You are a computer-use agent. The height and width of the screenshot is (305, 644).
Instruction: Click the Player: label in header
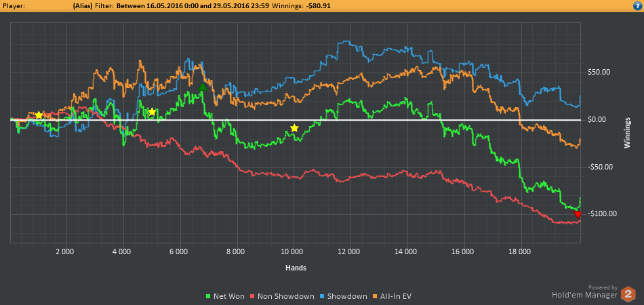tap(13, 5)
